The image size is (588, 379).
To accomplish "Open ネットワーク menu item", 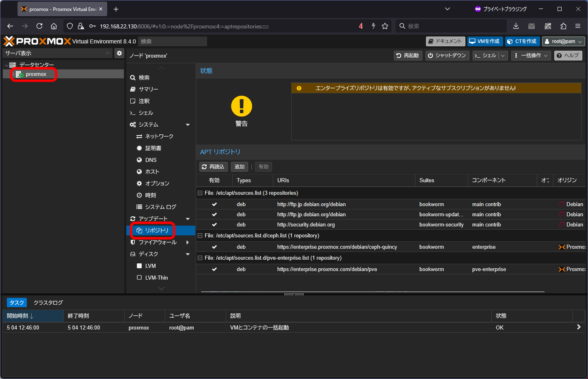I will [x=161, y=136].
